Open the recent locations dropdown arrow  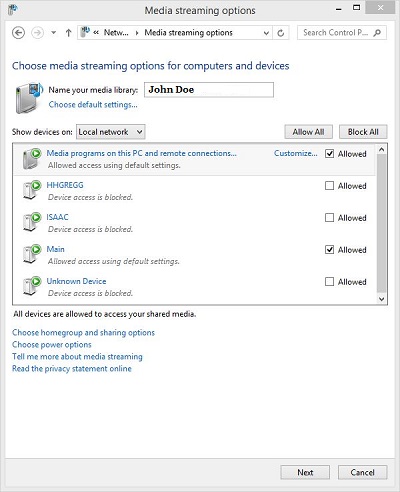(x=53, y=33)
